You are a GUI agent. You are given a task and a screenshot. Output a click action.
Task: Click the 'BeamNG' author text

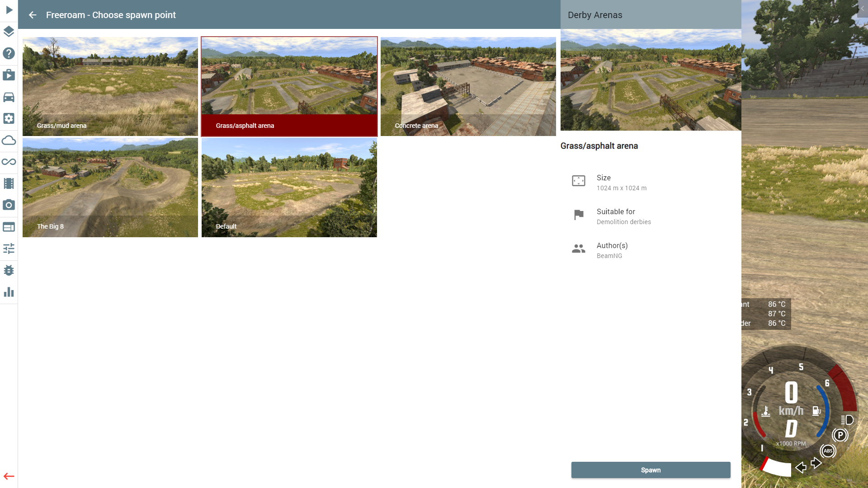(609, 256)
